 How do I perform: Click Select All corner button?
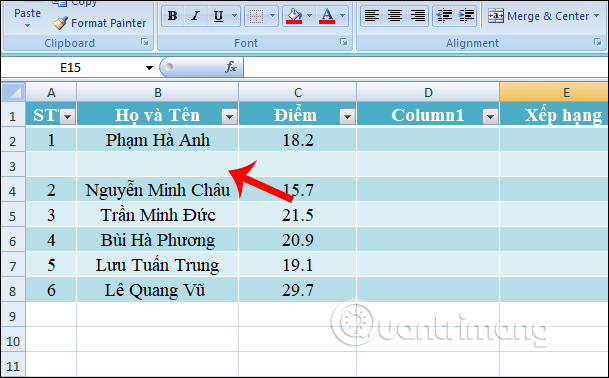[x=14, y=92]
